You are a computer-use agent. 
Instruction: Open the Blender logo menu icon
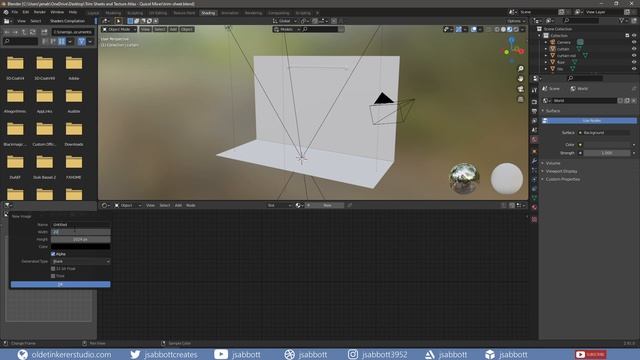tap(6, 12)
